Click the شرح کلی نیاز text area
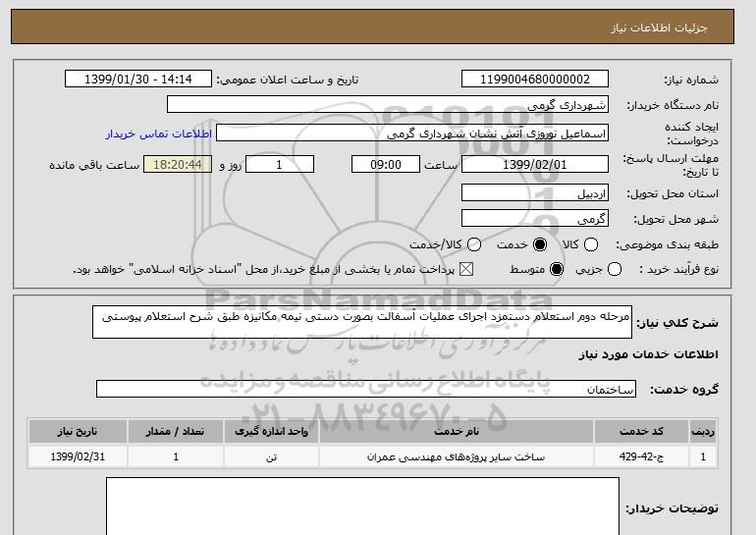756x535 pixels. pos(362,322)
